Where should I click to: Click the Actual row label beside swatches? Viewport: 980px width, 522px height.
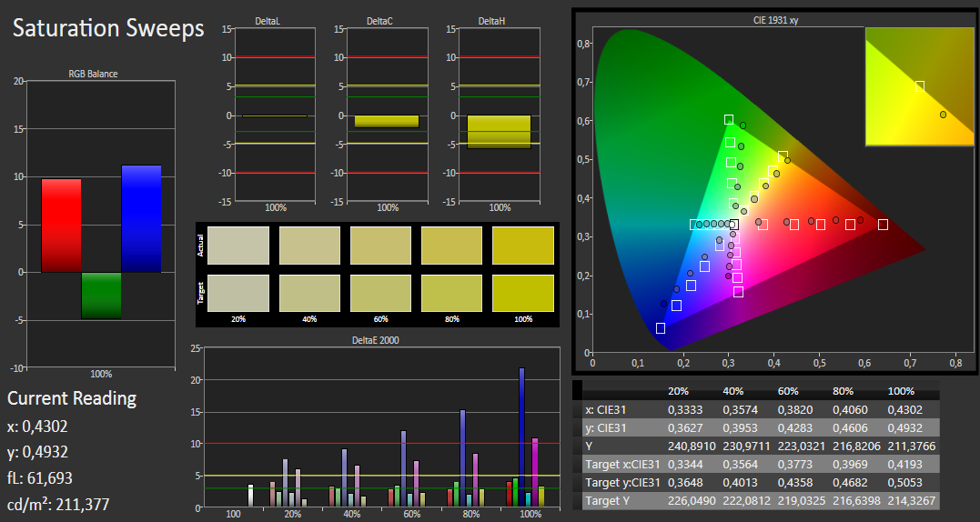tap(200, 246)
